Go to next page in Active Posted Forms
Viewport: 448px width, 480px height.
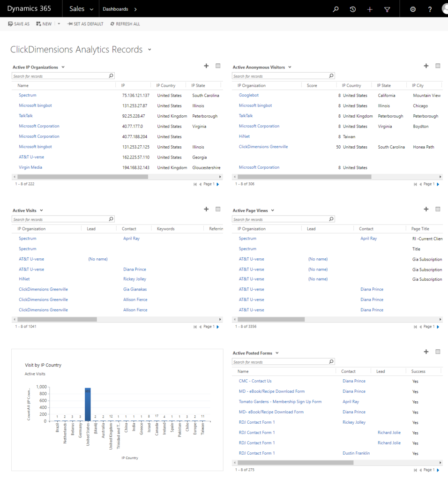coord(438,470)
